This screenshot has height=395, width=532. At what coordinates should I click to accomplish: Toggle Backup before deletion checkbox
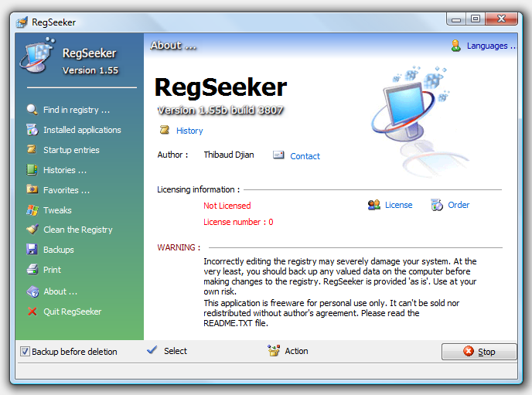click(25, 351)
